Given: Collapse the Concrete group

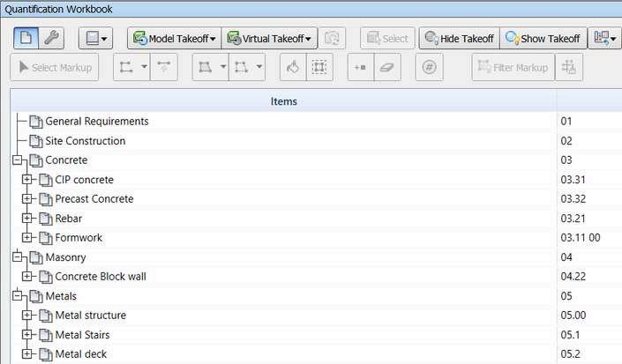Looking at the screenshot, I should click(17, 160).
